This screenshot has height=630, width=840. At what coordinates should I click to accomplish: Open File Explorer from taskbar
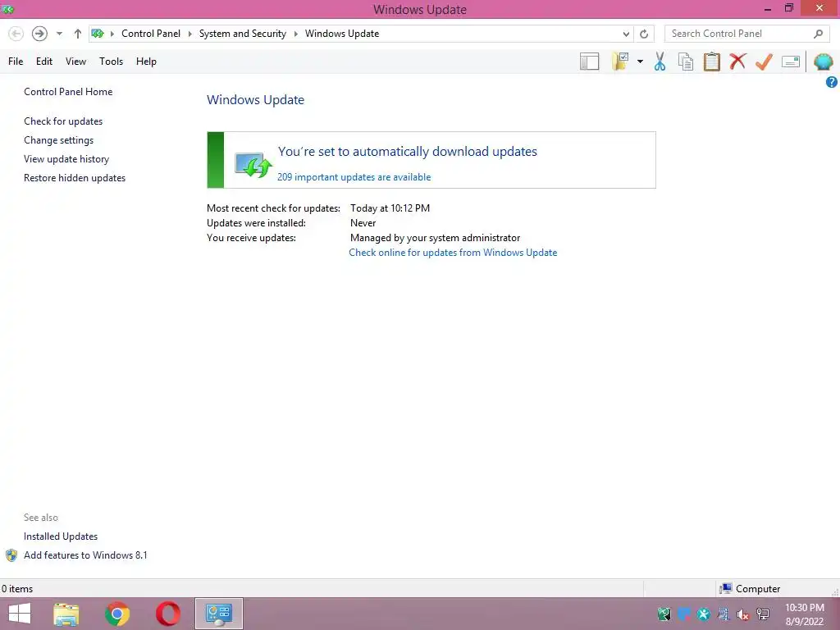click(66, 614)
